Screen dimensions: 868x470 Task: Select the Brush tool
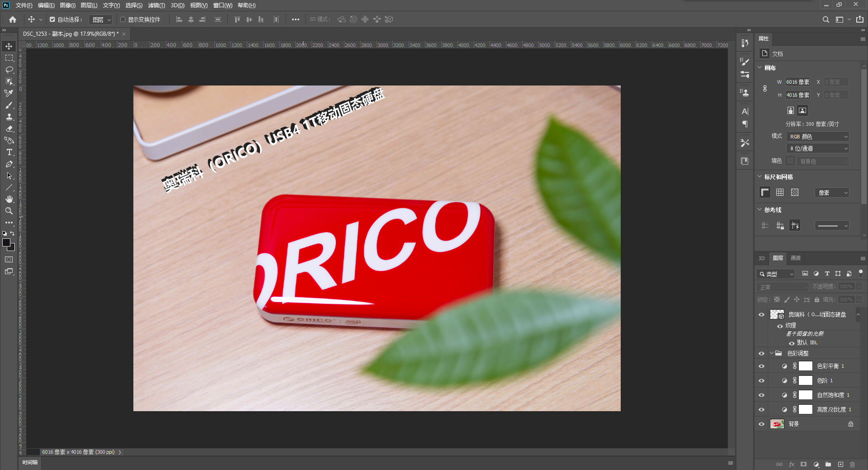9,105
